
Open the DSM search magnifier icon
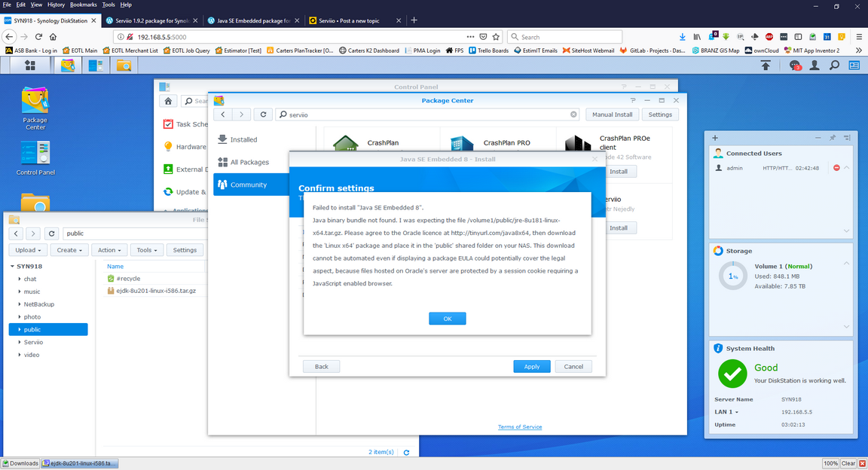[x=833, y=66]
